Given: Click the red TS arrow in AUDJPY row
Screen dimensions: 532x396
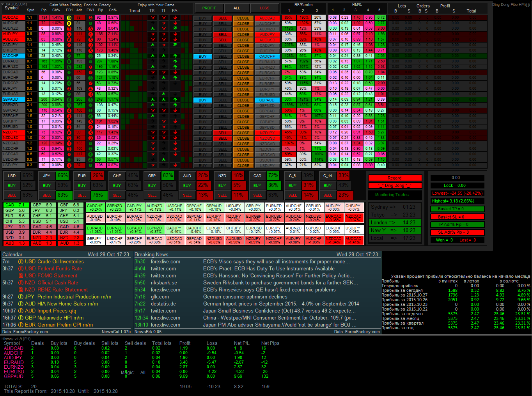Looking at the screenshot, I should [x=153, y=34].
